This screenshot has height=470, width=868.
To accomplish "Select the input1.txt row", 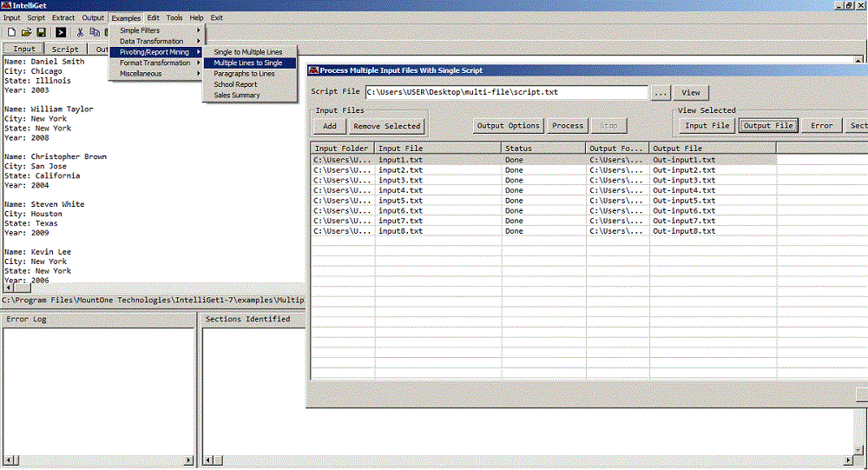I will (x=543, y=160).
